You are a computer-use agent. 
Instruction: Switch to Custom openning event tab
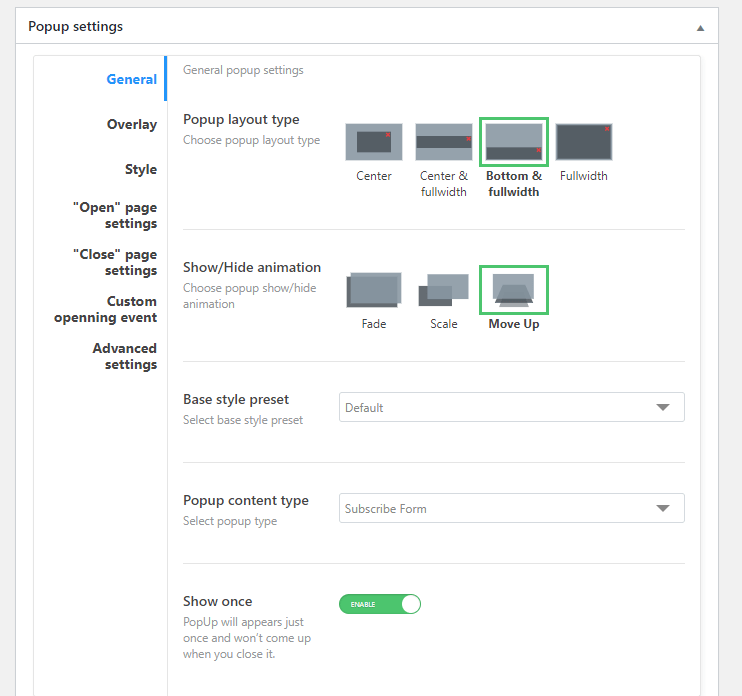pos(106,309)
